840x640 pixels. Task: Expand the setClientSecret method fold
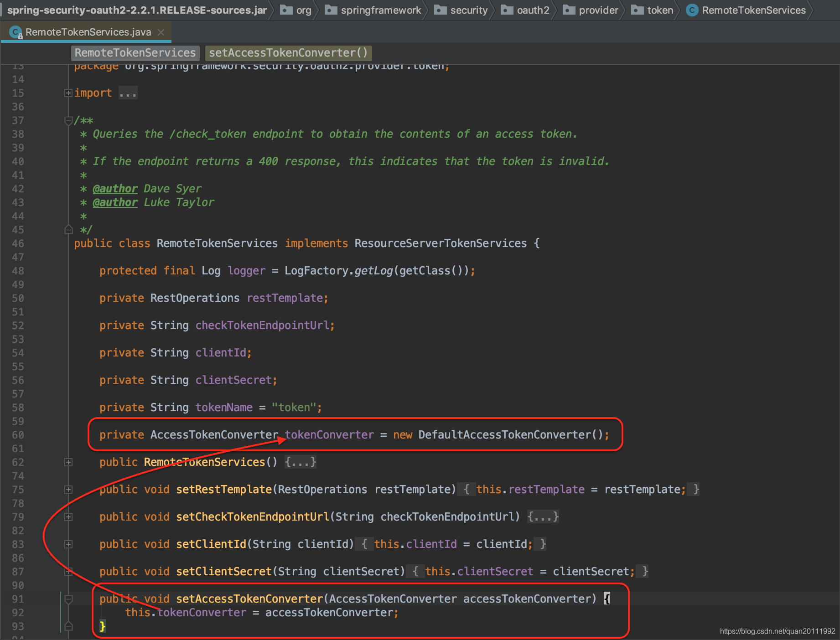click(68, 572)
